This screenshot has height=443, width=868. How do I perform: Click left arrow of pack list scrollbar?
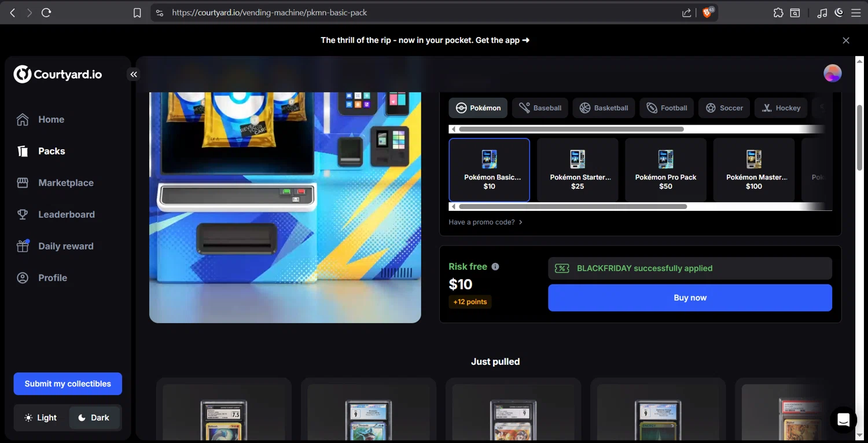click(453, 206)
